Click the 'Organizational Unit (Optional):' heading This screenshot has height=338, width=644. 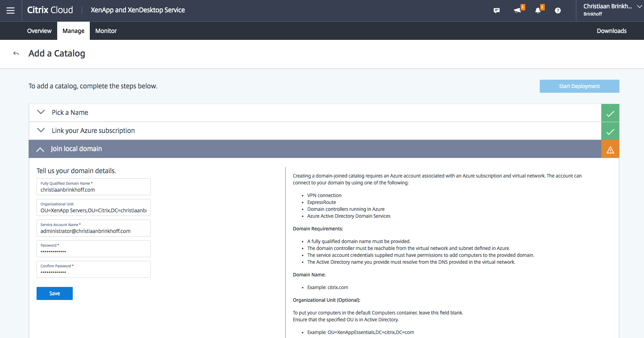tap(327, 300)
